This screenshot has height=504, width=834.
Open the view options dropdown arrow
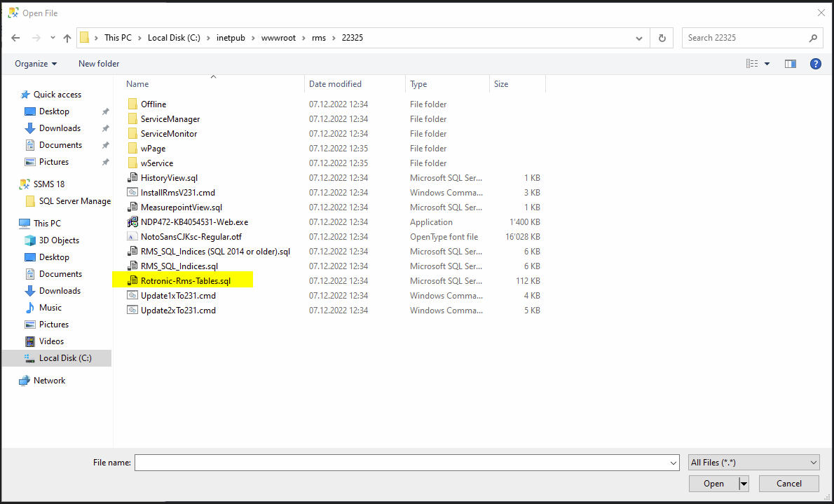(767, 64)
